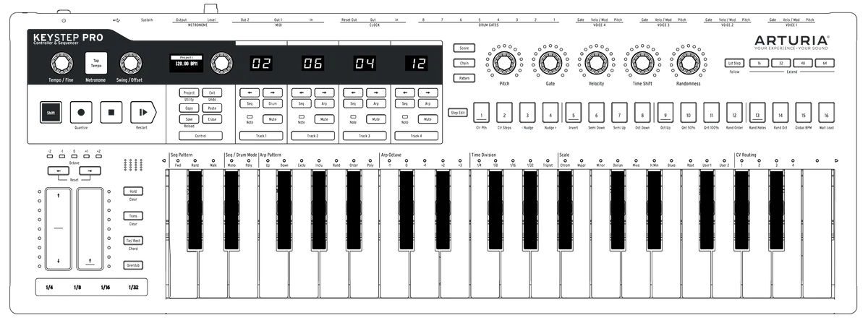Click step button 10 (Qnt 50%)
The image size is (868, 323).
(x=687, y=113)
